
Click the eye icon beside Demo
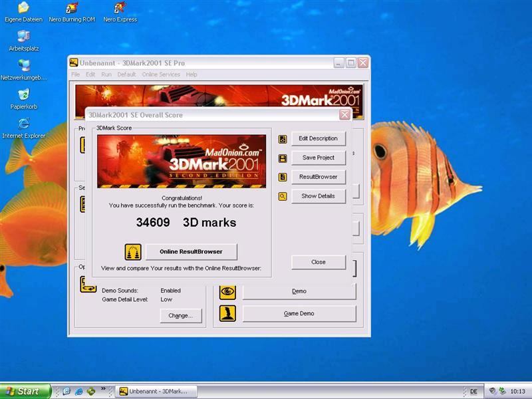point(227,291)
